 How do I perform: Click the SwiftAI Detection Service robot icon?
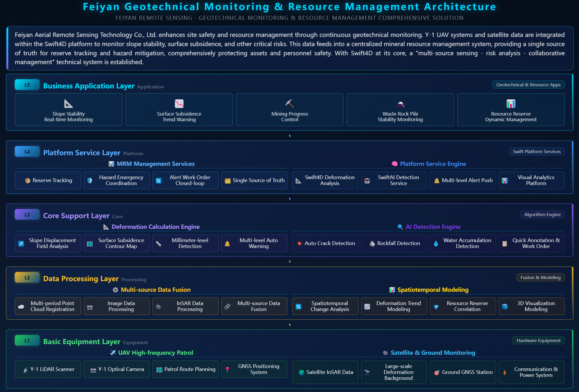pos(367,181)
